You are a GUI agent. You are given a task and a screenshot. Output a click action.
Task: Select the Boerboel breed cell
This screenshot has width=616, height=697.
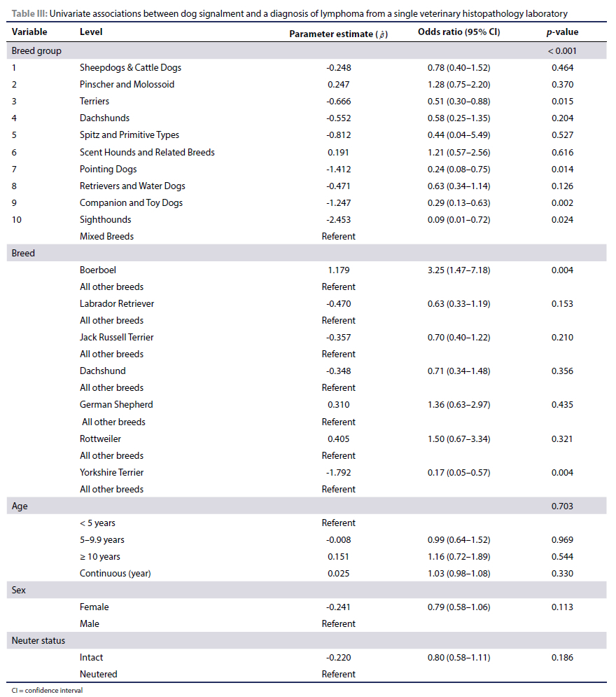[99, 270]
